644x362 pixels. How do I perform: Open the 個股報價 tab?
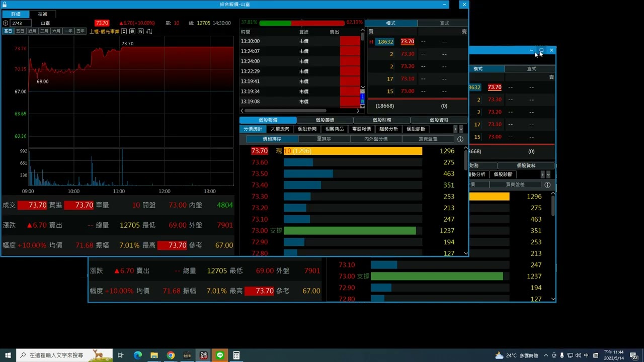268,120
